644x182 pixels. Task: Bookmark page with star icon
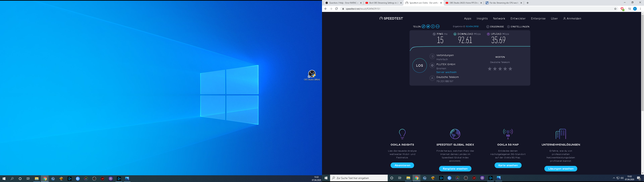(615, 9)
